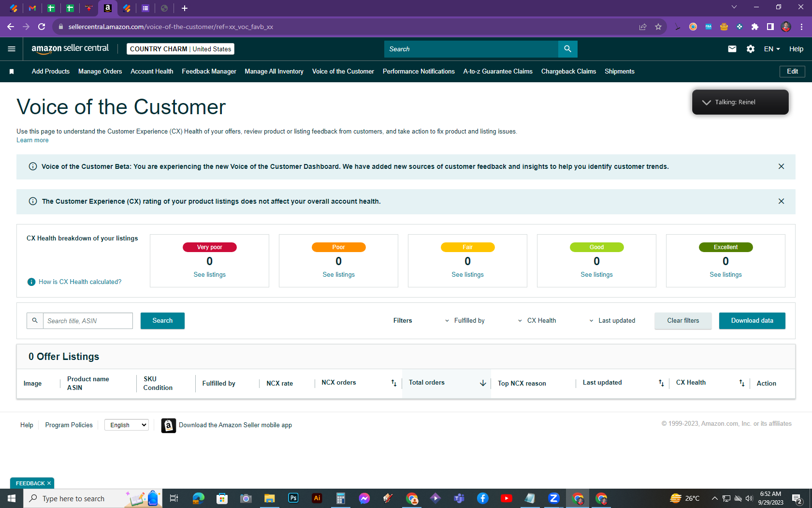This screenshot has width=812, height=508.
Task: Open Manage All Inventory menu item
Action: [274, 72]
